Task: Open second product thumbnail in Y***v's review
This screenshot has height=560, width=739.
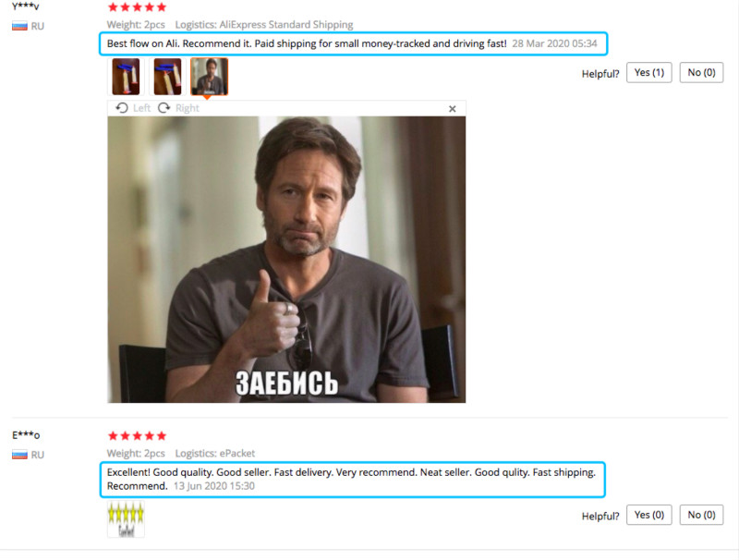Action: pyautogui.click(x=167, y=77)
